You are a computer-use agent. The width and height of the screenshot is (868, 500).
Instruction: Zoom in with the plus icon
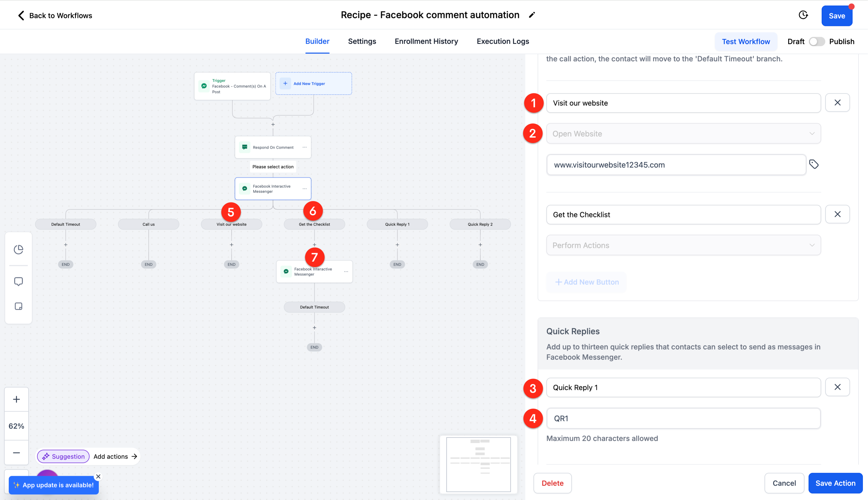(16, 399)
